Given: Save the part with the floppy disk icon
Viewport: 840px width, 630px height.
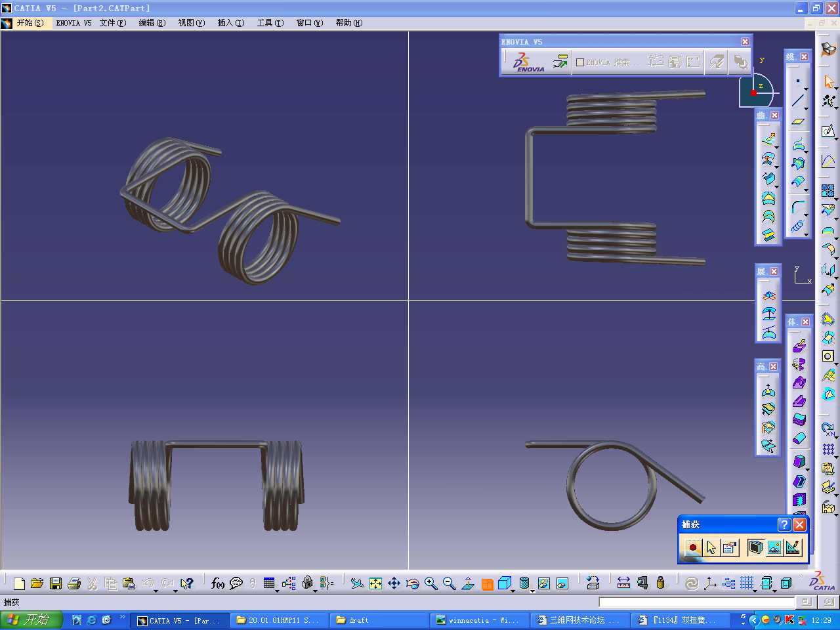Looking at the screenshot, I should pos(56,583).
